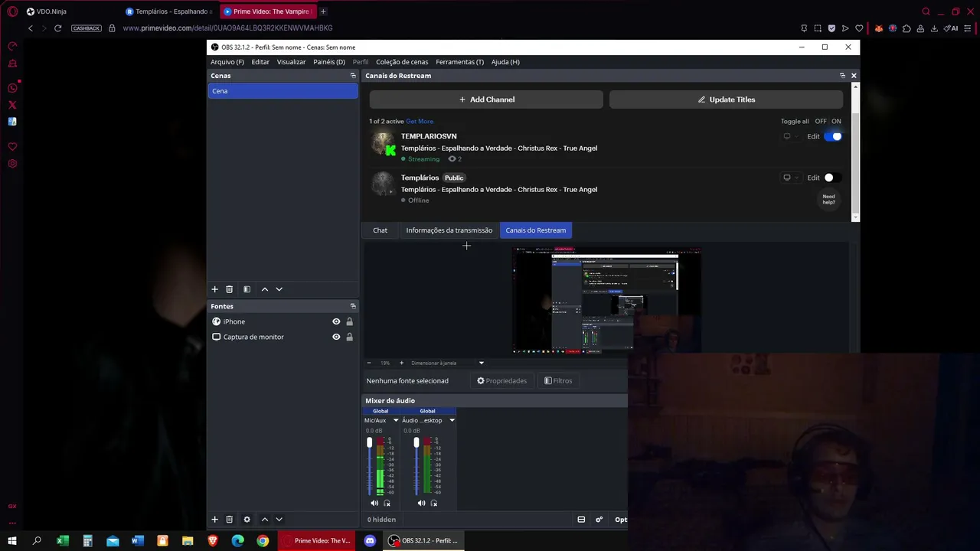Screen dimensions: 980x551
Task: Switch to Informações da transmissão tab
Action: 449,230
